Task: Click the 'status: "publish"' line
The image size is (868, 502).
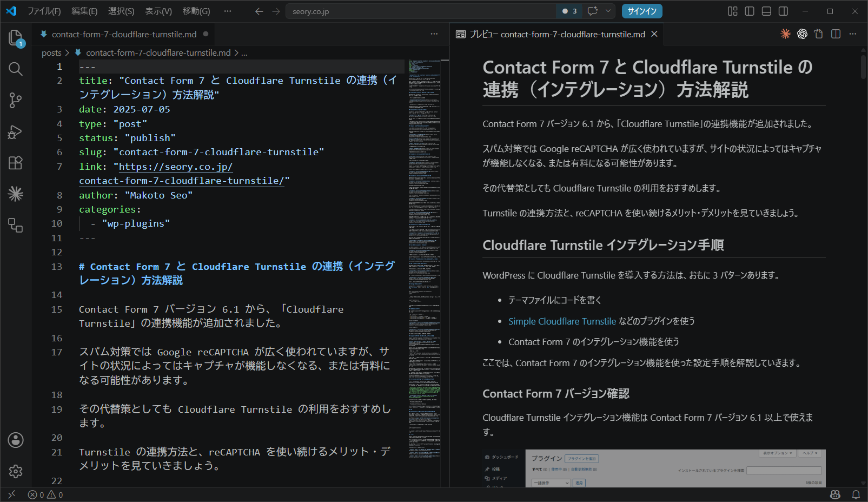Action: (127, 138)
